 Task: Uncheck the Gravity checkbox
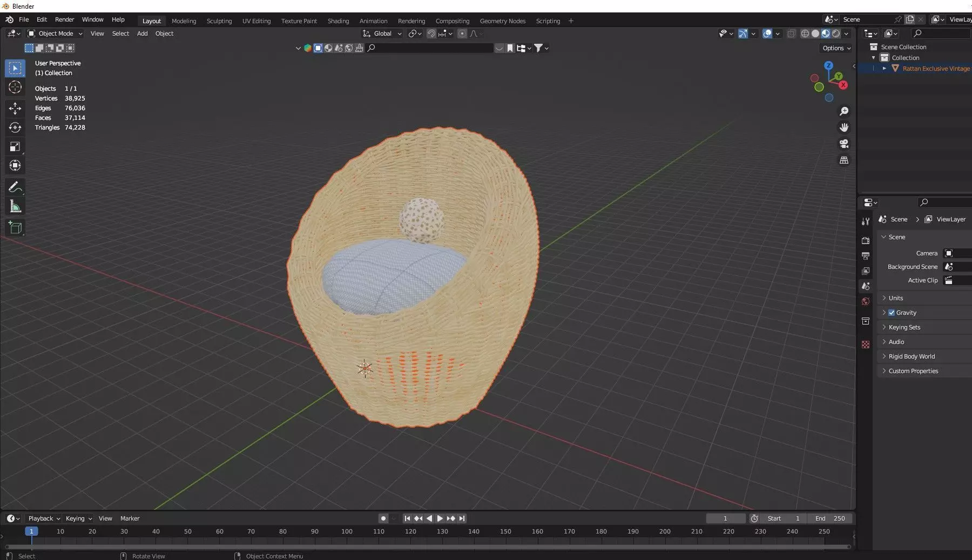(x=892, y=313)
